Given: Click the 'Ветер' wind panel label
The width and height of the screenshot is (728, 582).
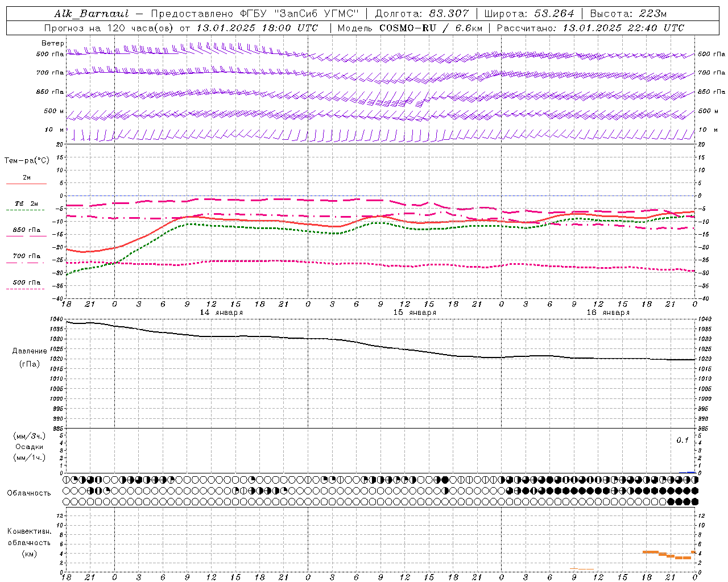Looking at the screenshot, I should coord(53,43).
